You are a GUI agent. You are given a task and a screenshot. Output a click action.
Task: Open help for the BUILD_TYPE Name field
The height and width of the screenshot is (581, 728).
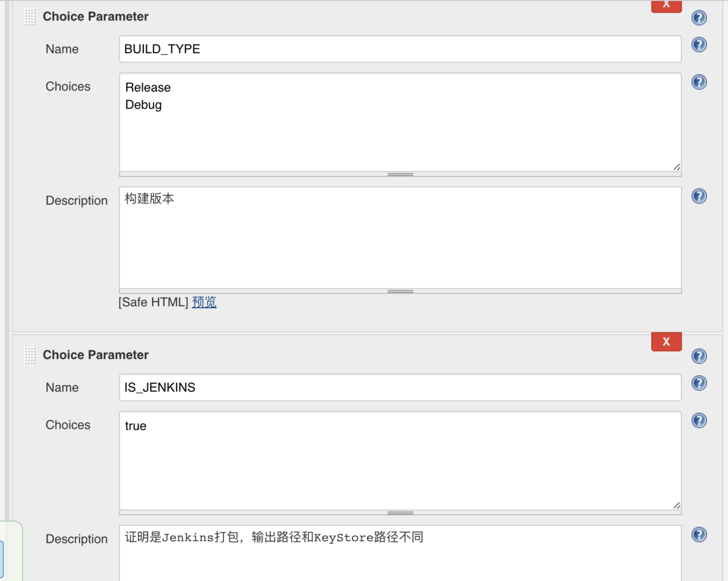click(x=699, y=44)
